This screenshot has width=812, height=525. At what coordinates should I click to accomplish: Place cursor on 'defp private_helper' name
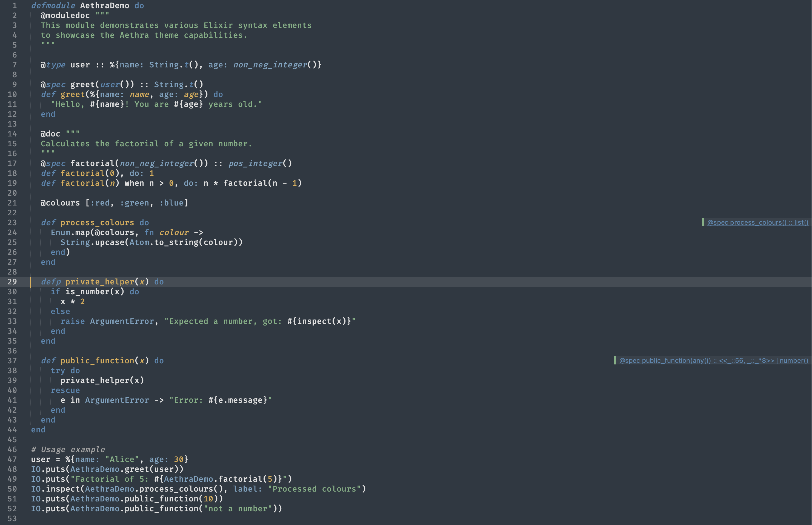(100, 282)
